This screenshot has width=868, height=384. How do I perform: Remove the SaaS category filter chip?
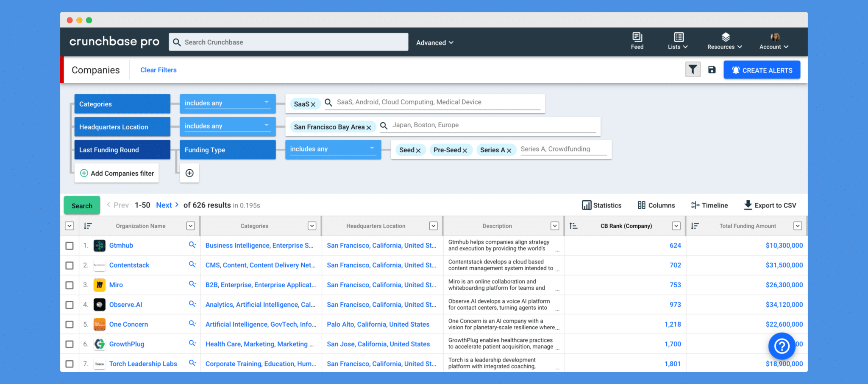click(313, 104)
